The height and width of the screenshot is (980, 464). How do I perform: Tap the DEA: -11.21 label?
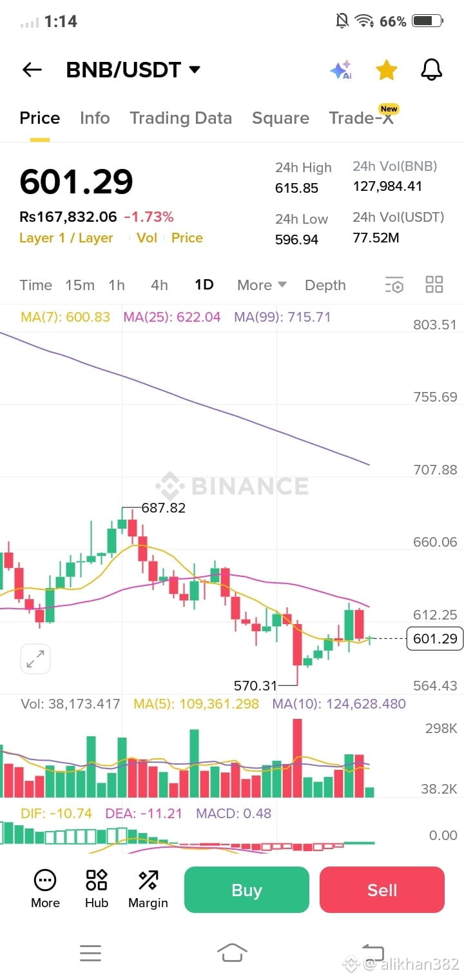tap(144, 813)
